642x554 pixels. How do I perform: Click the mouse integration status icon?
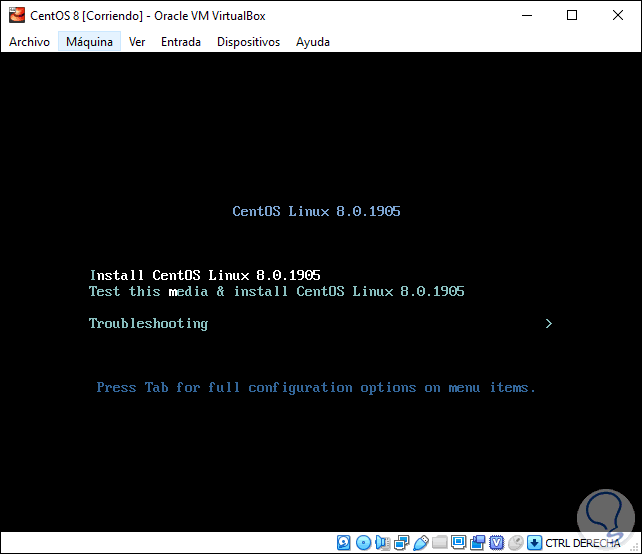[516, 543]
